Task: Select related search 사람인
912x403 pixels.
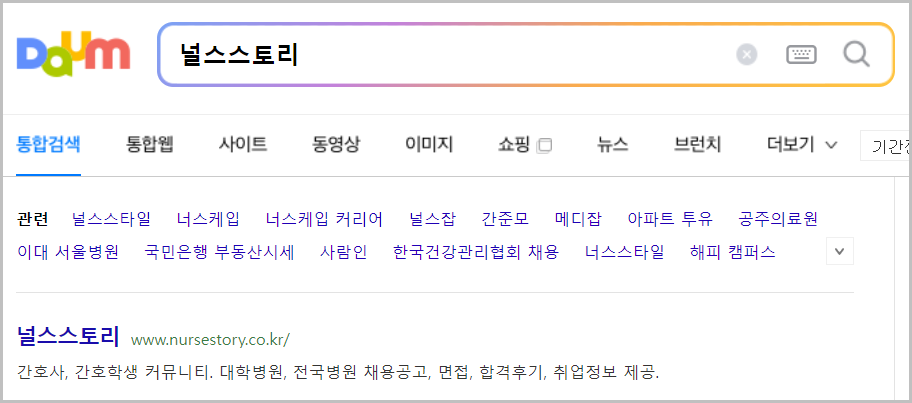Action: click(344, 252)
